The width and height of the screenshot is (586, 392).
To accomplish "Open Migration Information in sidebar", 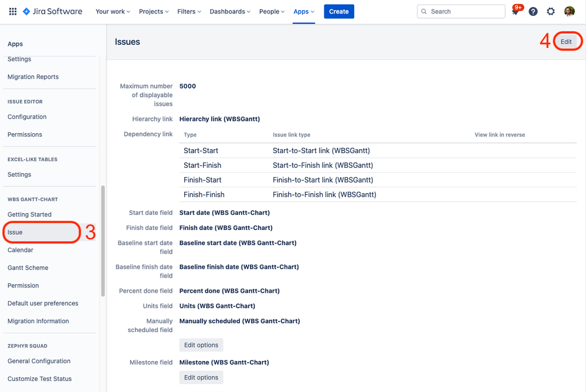I will pyautogui.click(x=38, y=321).
